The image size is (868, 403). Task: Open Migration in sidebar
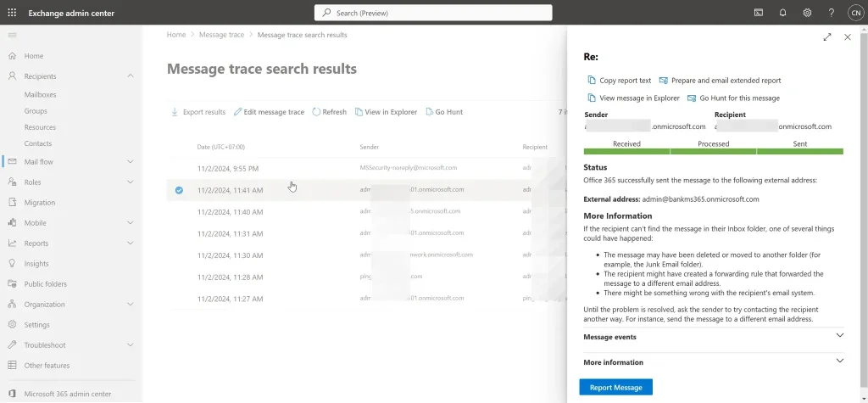point(39,203)
